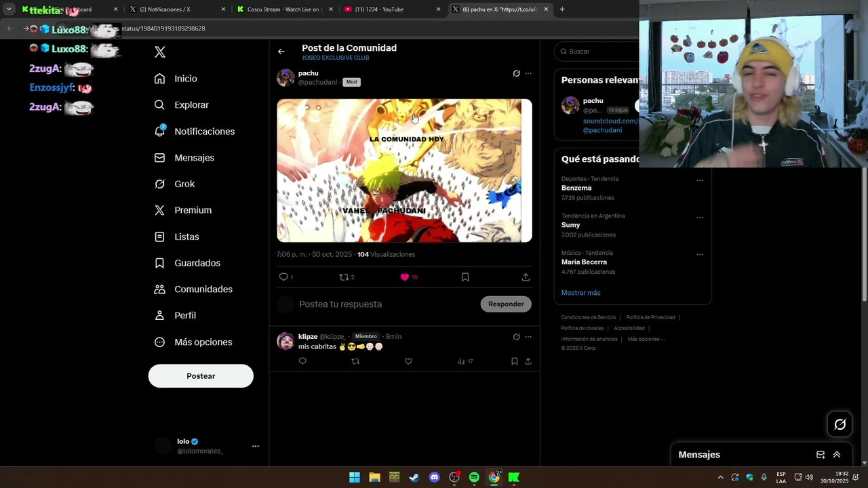Open the JOSEO EXCLUSIVE CLUB community link

(335, 58)
